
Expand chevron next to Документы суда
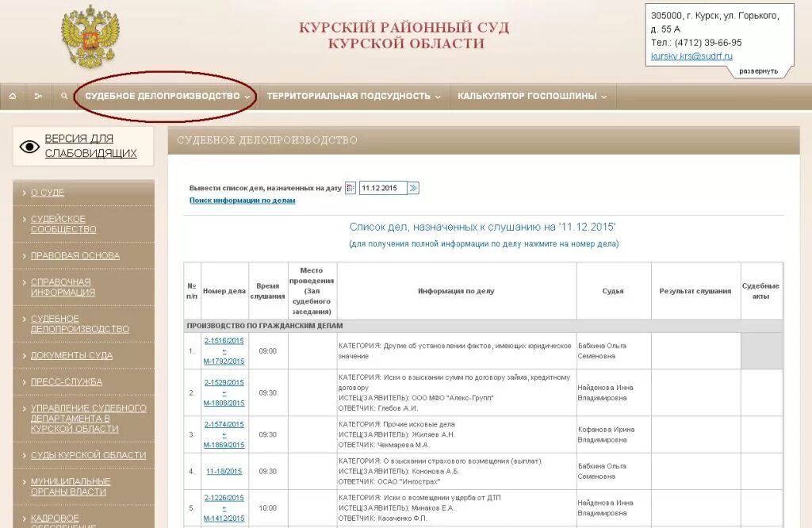24,356
